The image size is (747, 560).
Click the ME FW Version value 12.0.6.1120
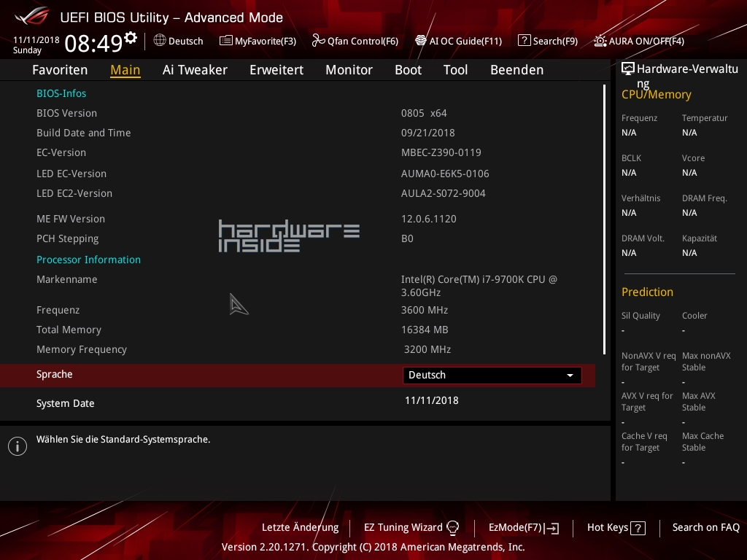point(429,219)
